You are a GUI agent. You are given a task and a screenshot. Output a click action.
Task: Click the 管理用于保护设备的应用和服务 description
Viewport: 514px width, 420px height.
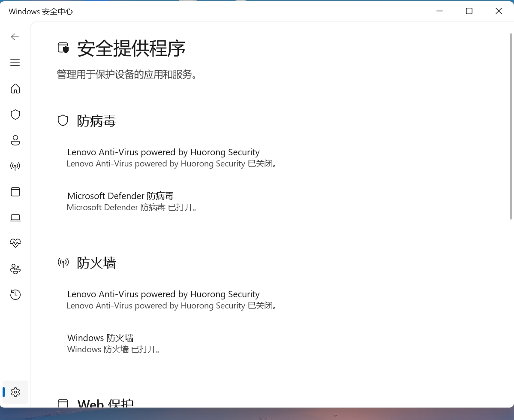(x=127, y=75)
